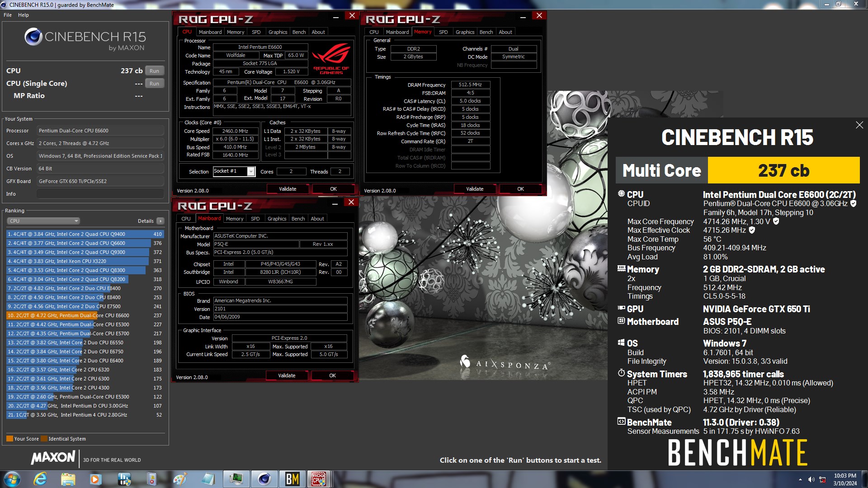The image size is (868, 488).
Task: Open Windows Media Player taskbar icon
Action: click(x=95, y=479)
